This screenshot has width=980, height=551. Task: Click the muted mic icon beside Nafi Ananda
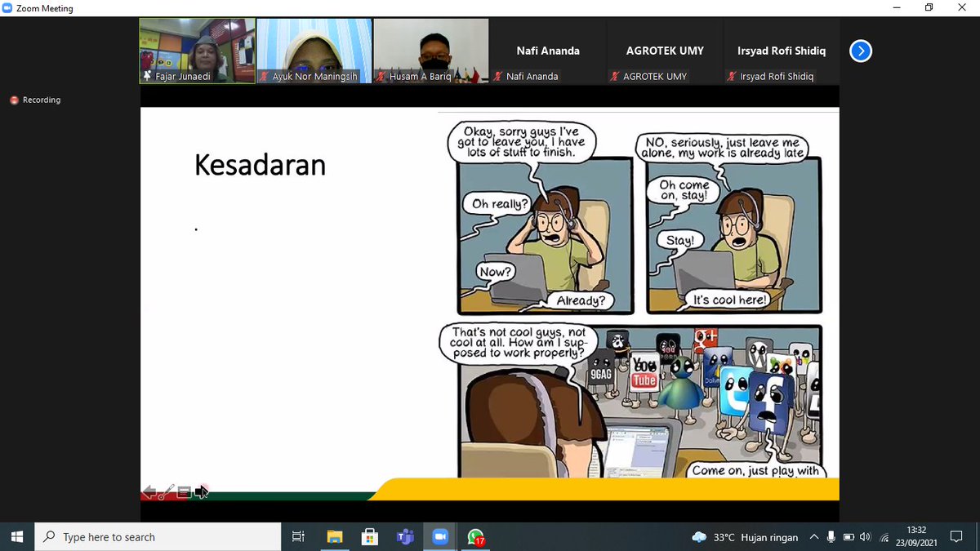497,76
